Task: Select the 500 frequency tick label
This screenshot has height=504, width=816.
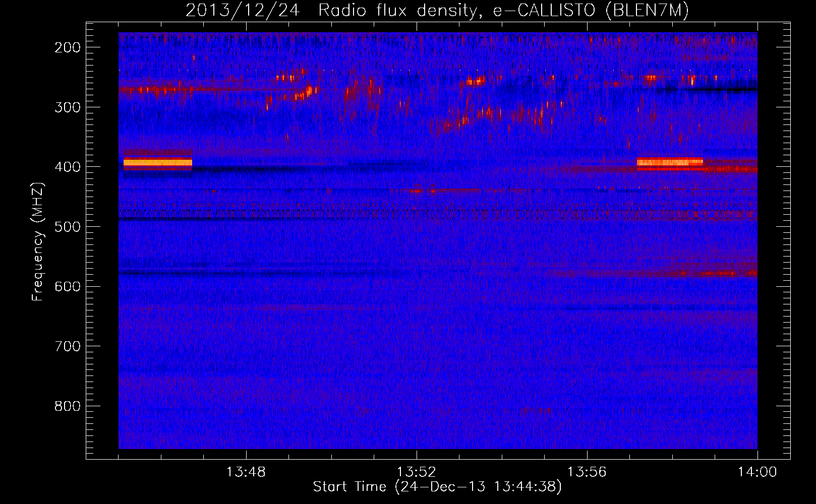Action: pos(68,227)
